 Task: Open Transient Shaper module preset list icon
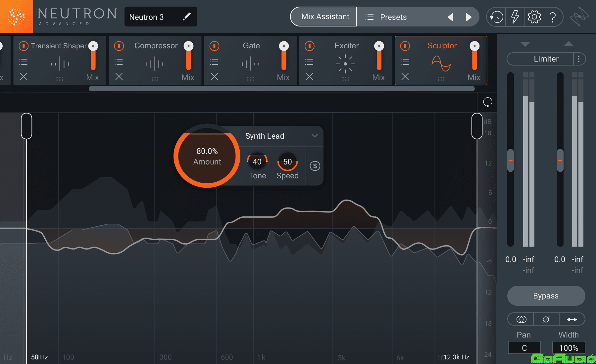(24, 62)
